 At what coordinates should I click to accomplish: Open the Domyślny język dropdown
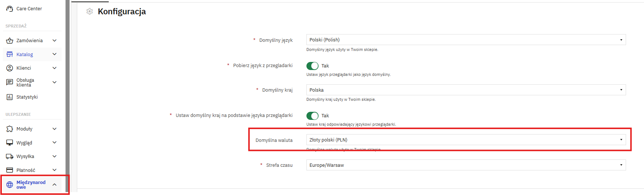coord(466,40)
